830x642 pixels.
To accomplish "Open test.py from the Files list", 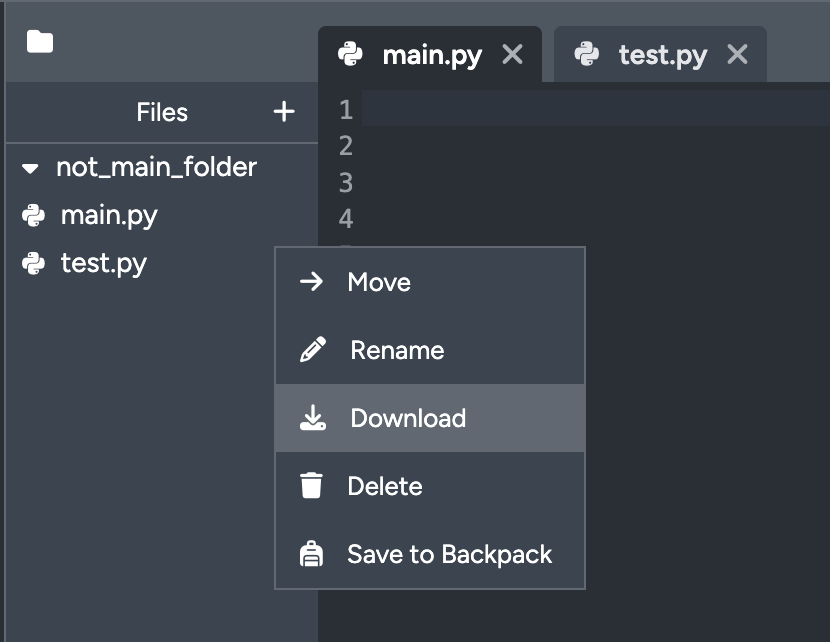I will pos(104,264).
